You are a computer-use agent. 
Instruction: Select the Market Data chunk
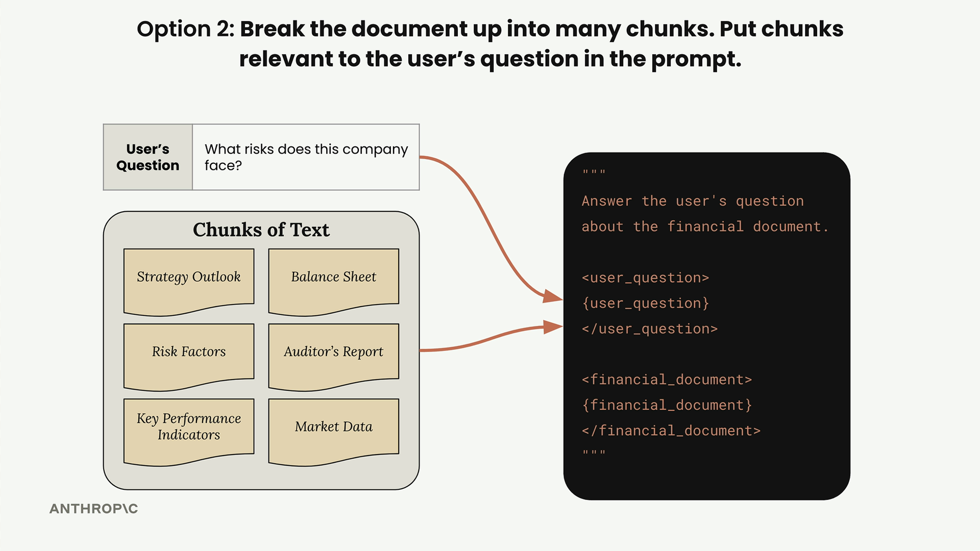coord(334,432)
